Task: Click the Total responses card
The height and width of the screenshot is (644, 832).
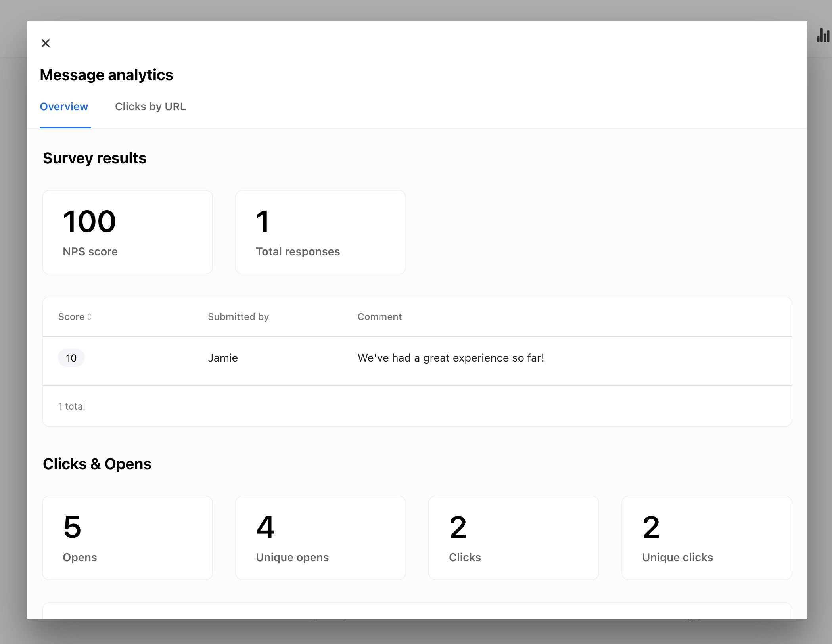Action: pyautogui.click(x=320, y=232)
